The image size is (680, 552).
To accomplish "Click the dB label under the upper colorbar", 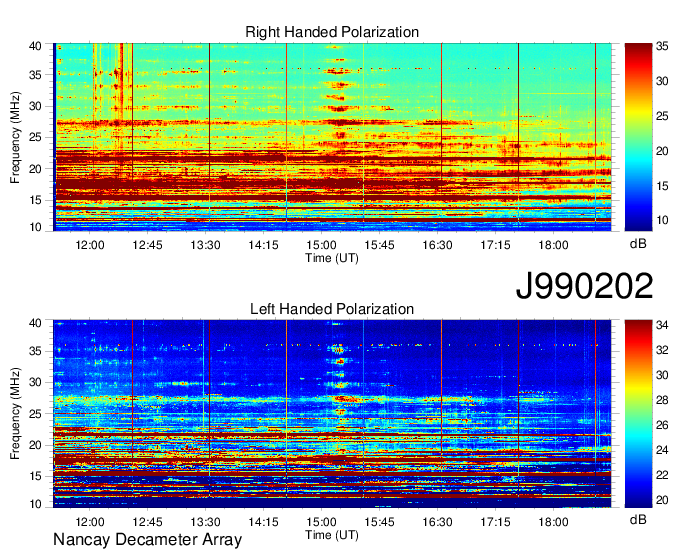I will coord(638,244).
